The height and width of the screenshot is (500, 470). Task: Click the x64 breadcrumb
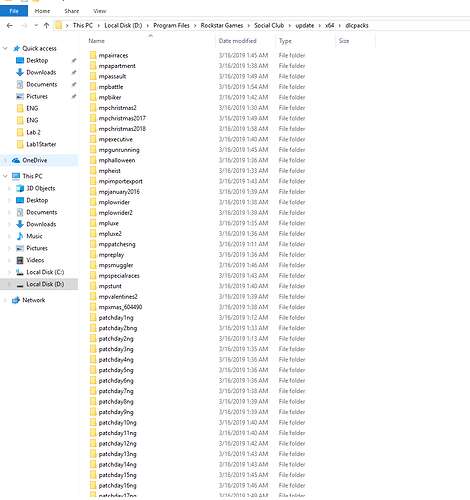(329, 25)
